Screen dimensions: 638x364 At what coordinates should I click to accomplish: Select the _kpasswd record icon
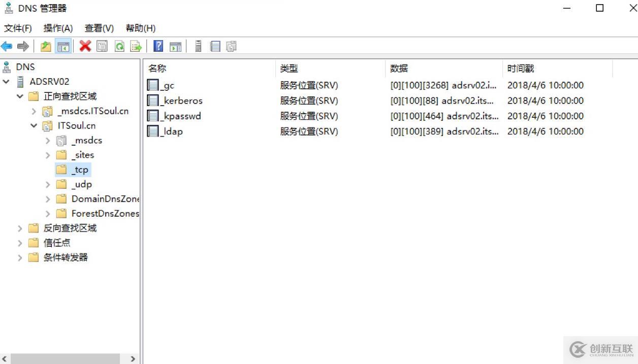click(153, 116)
